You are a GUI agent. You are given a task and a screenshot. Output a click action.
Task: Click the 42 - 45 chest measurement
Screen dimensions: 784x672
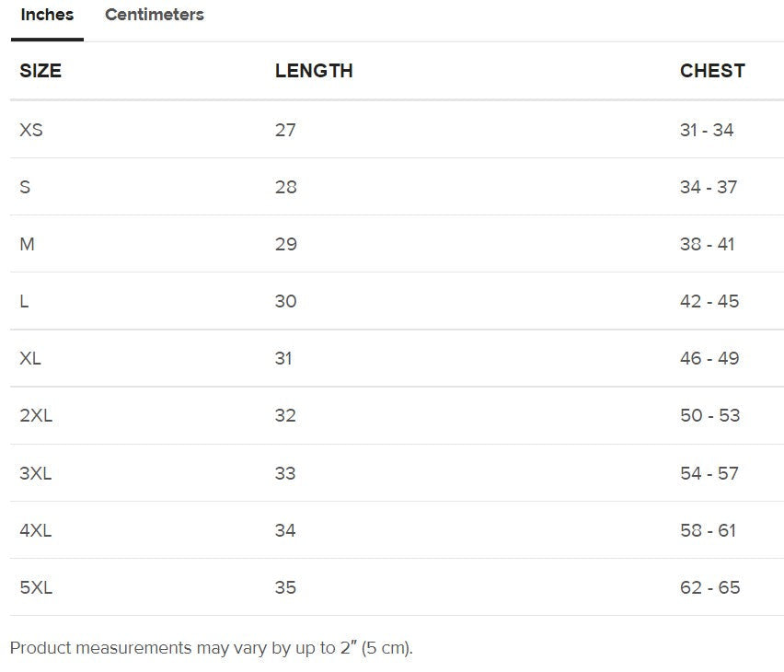(x=709, y=301)
